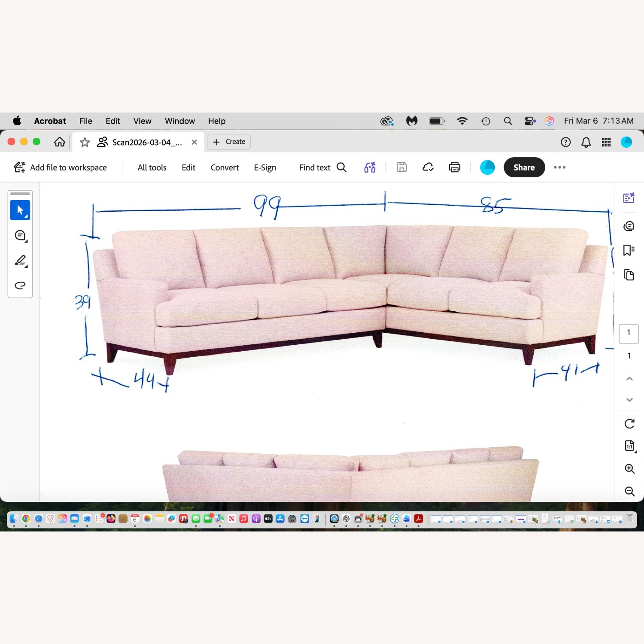Zoom in on the document
644x644 pixels.
[629, 469]
